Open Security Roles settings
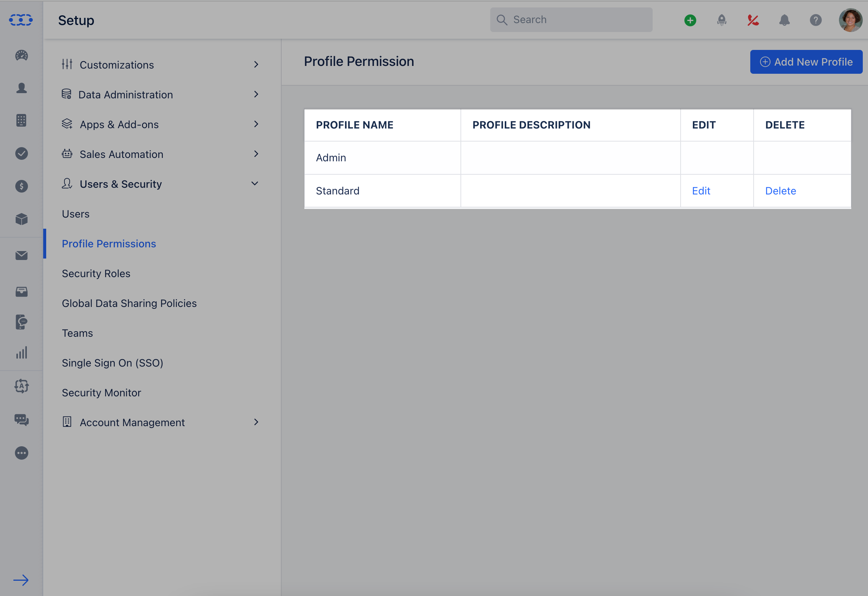Image resolution: width=868 pixels, height=596 pixels. [96, 274]
